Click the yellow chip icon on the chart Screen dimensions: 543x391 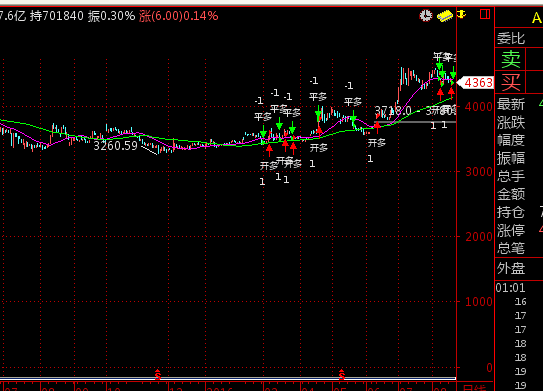[445, 16]
